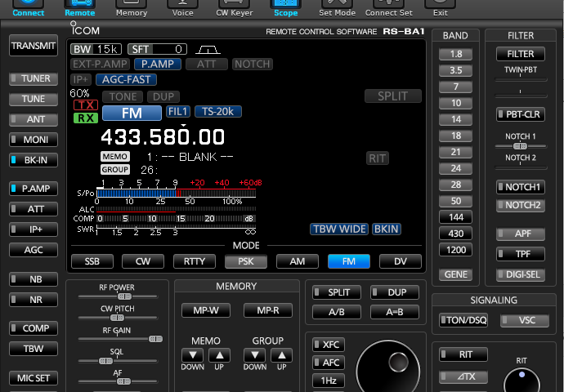564x392 pixels.
Task: Toggle the COMP speech compressor
Action: pos(34,328)
